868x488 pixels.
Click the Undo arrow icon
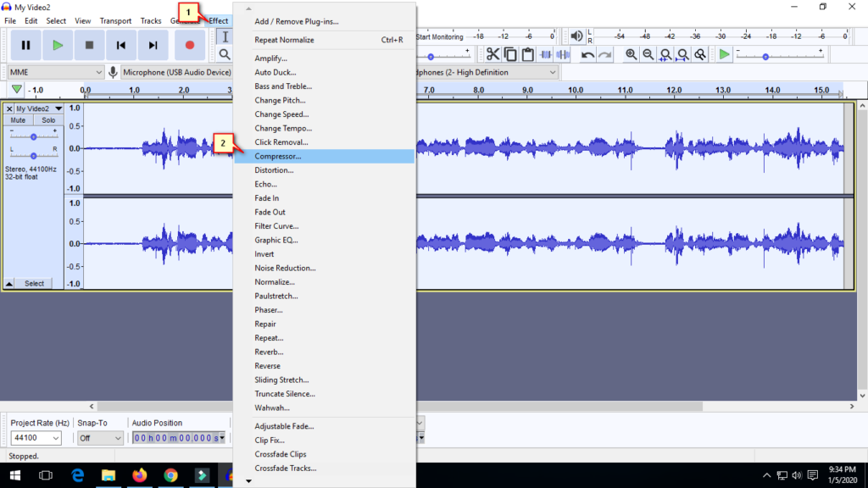587,54
